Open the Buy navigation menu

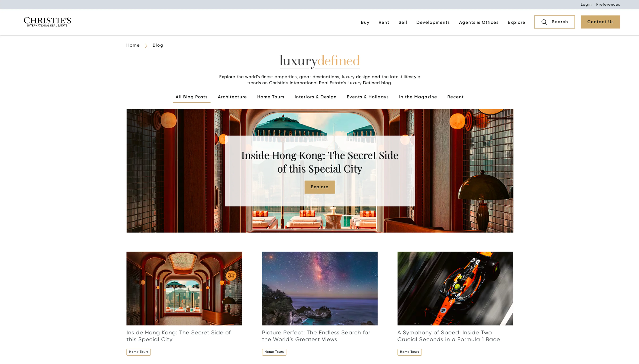click(x=365, y=23)
